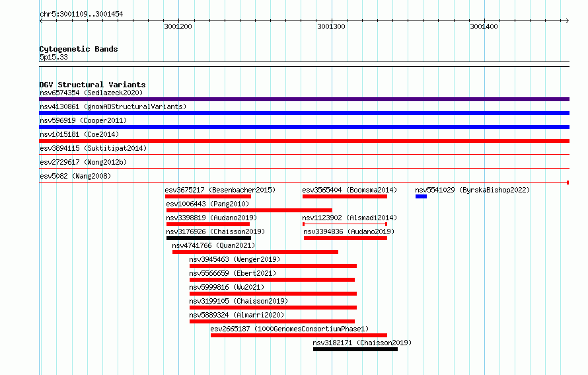Viewport: 588px width, 375px height.
Task: Click the Cytogenetic Bands track title
Action: (x=79, y=49)
